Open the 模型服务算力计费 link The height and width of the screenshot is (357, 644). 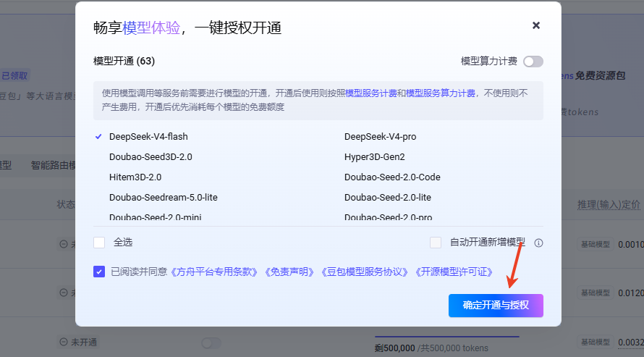(440, 93)
